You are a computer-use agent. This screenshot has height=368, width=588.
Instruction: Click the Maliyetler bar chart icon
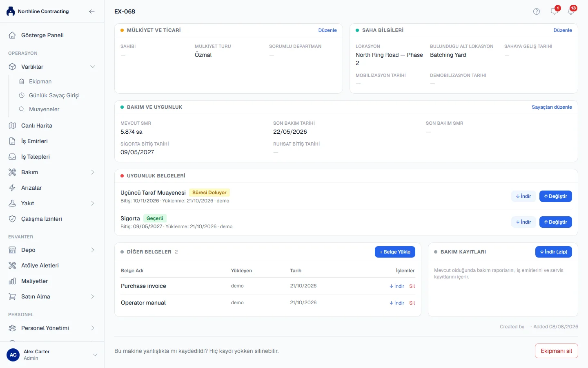12,281
